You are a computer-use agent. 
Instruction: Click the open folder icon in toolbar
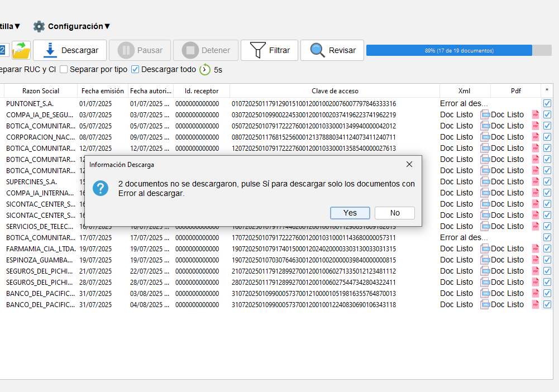(21, 50)
